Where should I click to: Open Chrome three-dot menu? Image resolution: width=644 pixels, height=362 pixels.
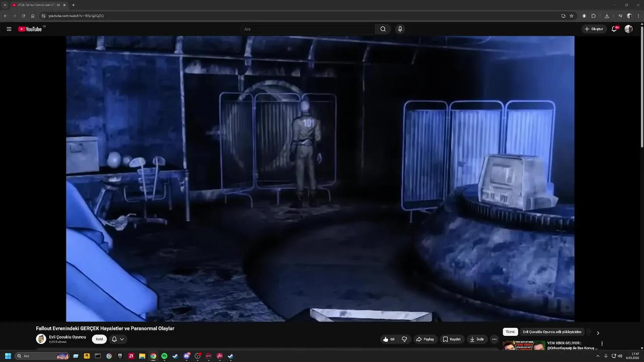point(638,16)
